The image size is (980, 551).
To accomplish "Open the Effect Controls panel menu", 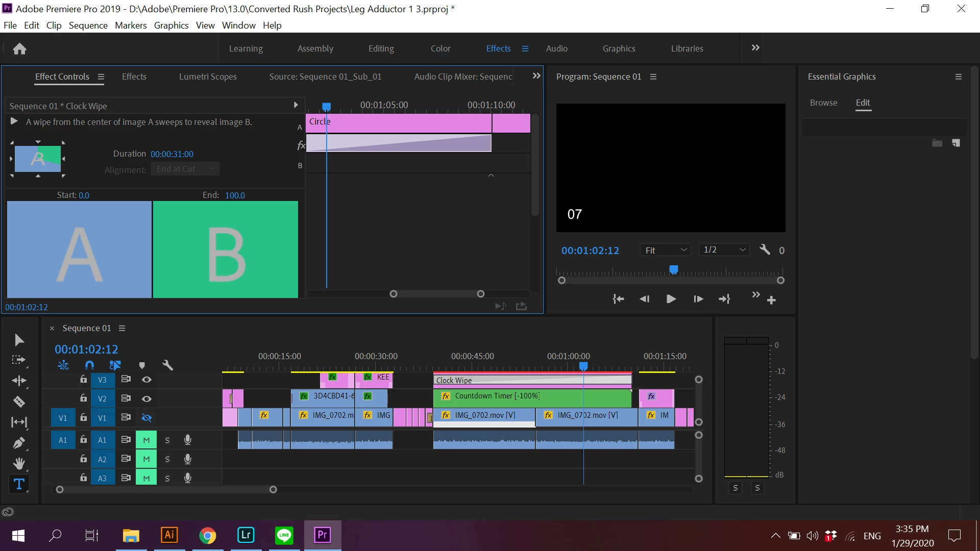I will (101, 77).
